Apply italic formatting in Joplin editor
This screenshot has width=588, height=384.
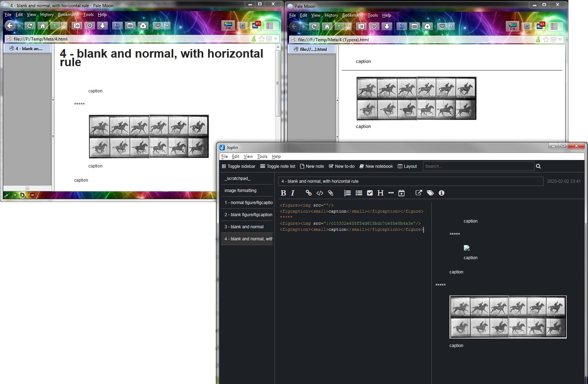tap(293, 193)
